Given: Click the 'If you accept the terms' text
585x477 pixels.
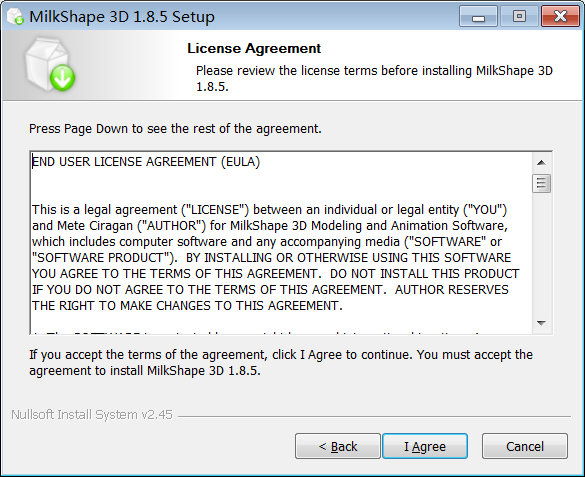Looking at the screenshot, I should 281,363.
